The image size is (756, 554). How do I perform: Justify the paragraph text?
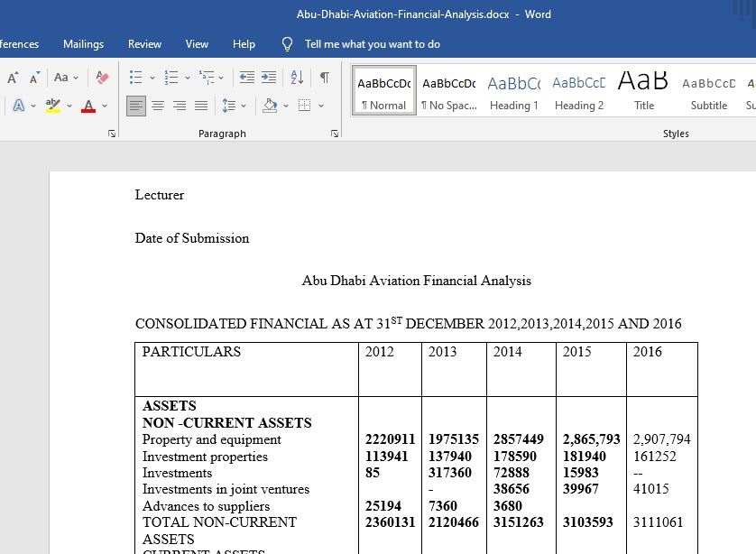pos(201,105)
